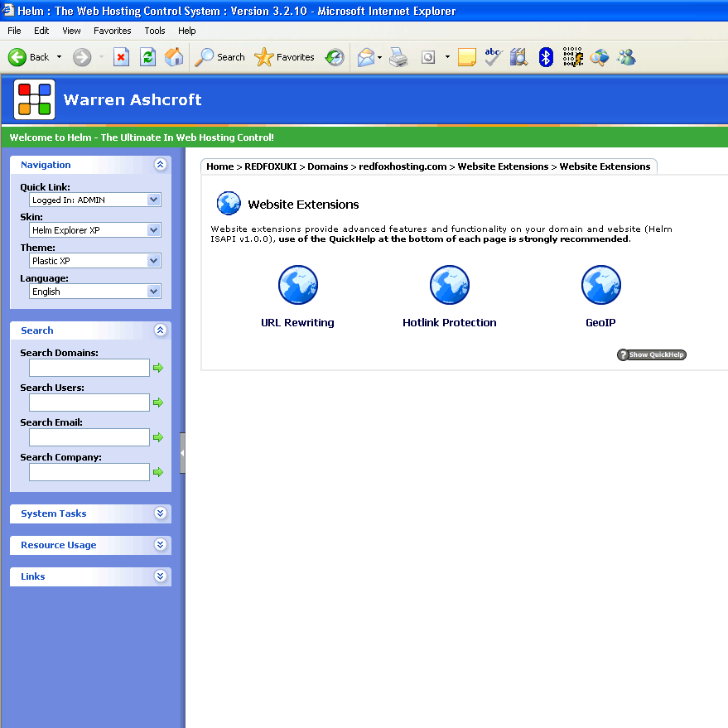Submit Search Company green arrow
This screenshot has height=728, width=728.
pyautogui.click(x=158, y=472)
